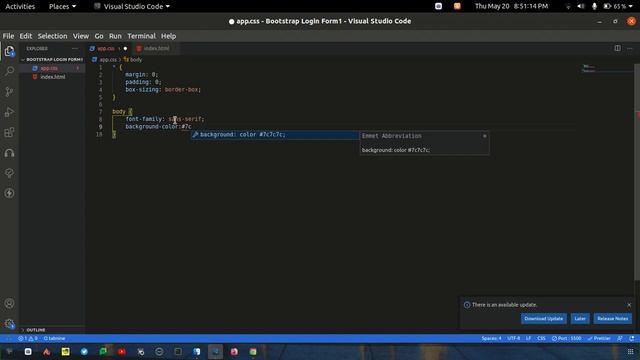Open the Source Control view

9,92
